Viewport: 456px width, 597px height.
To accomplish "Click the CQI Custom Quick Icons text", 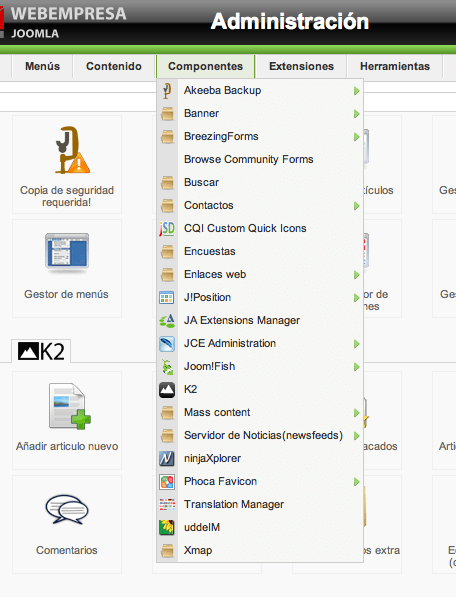I will point(245,228).
